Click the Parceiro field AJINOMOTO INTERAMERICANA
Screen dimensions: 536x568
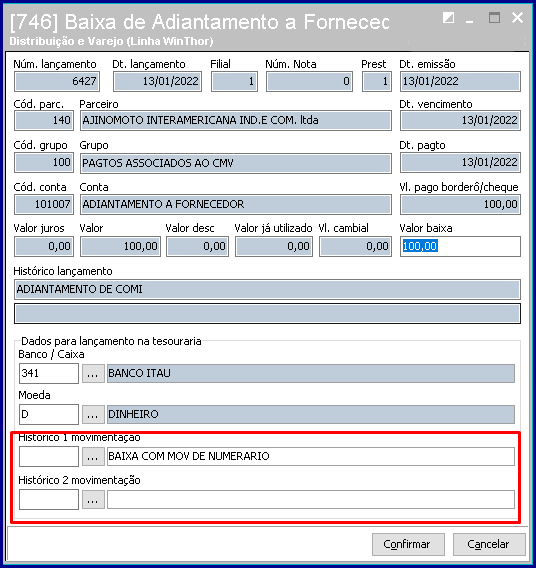236,120
